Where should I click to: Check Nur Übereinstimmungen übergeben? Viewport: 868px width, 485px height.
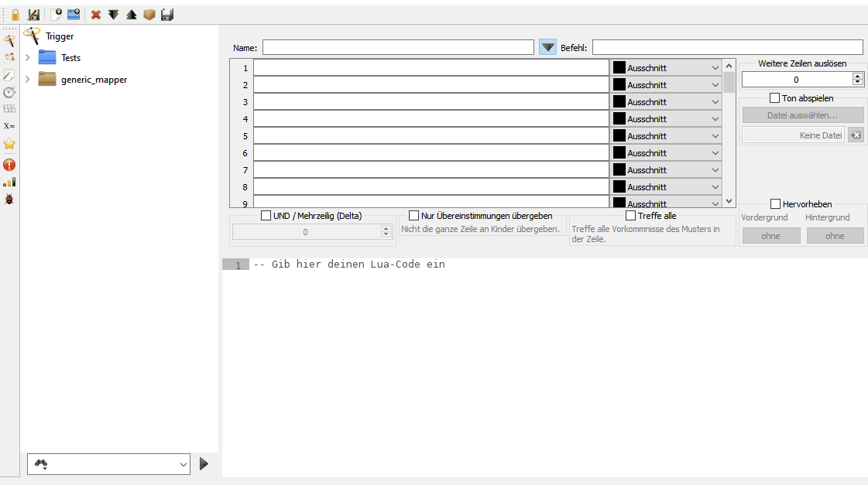click(413, 216)
